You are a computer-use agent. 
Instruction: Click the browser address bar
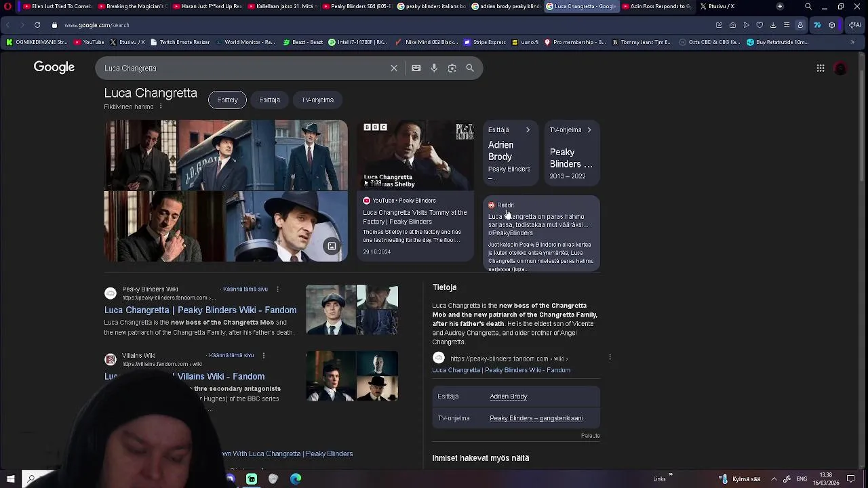380,25
